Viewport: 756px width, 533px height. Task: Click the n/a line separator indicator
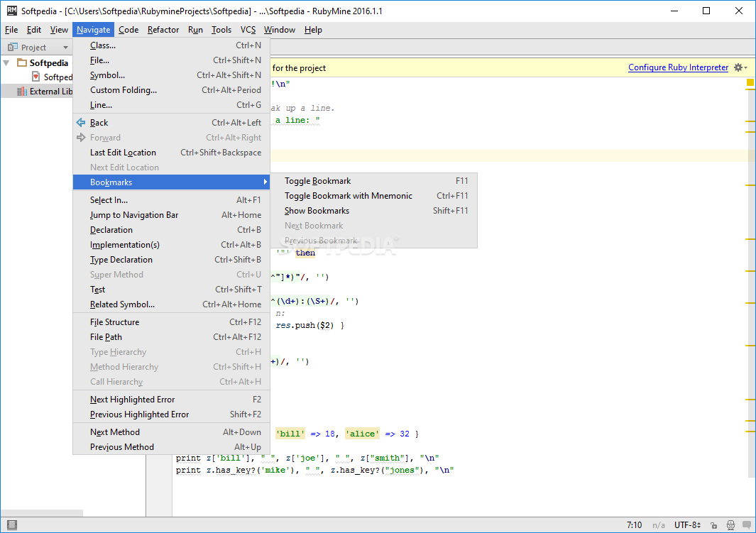point(659,524)
